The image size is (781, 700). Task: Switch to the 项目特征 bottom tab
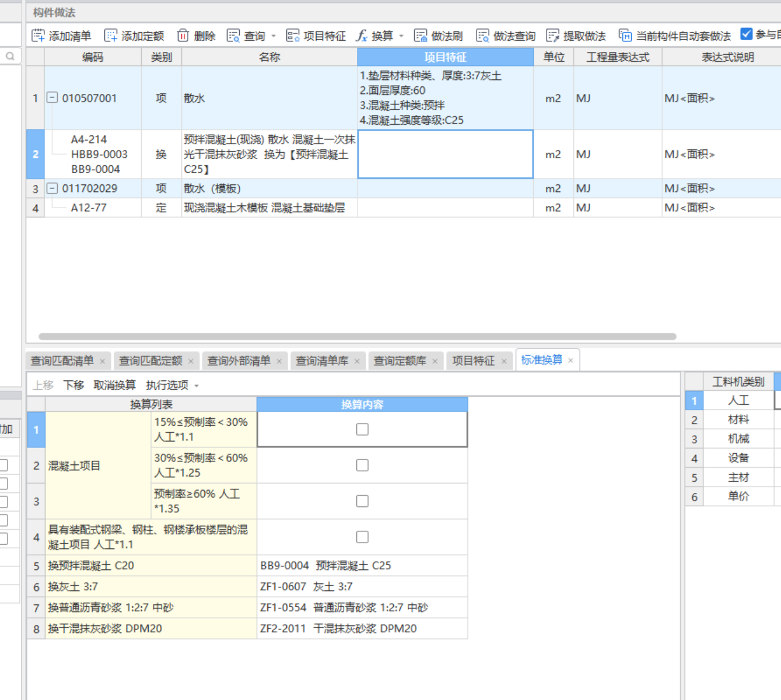tap(474, 361)
